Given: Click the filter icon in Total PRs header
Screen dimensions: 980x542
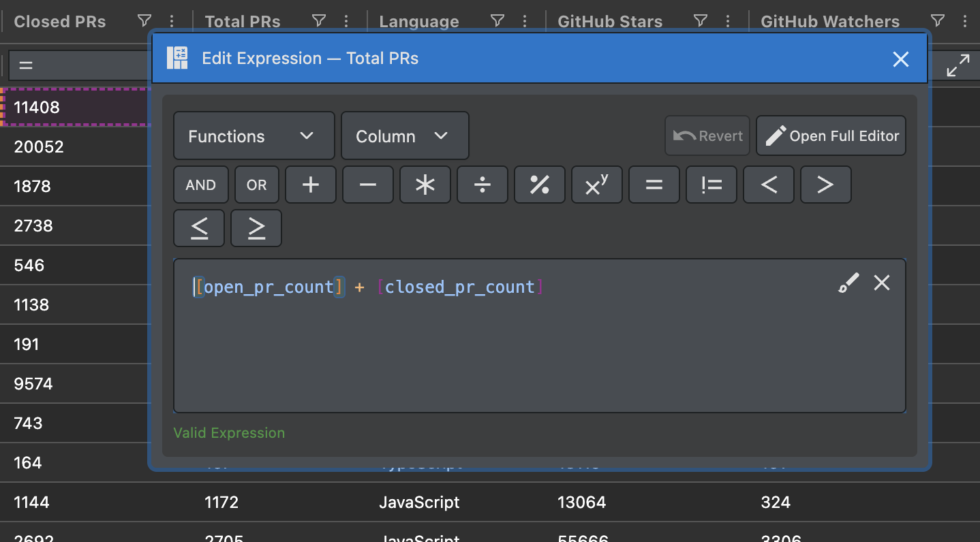Looking at the screenshot, I should coord(318,21).
